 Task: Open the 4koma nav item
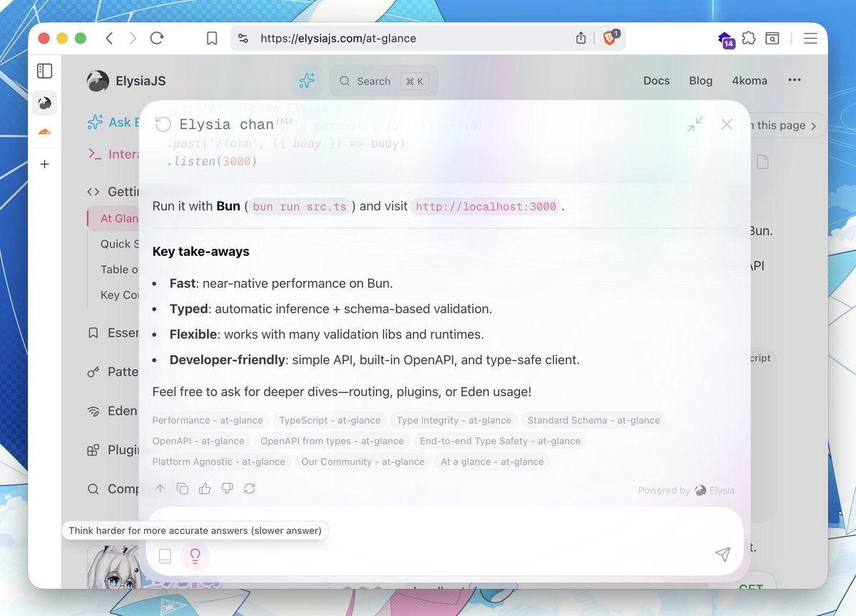tap(750, 81)
